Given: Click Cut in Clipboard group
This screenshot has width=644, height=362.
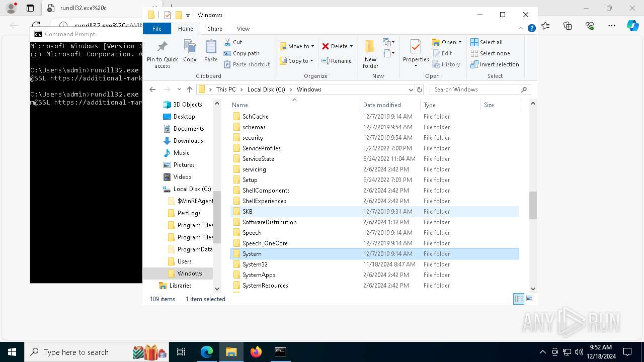Looking at the screenshot, I should point(233,42).
